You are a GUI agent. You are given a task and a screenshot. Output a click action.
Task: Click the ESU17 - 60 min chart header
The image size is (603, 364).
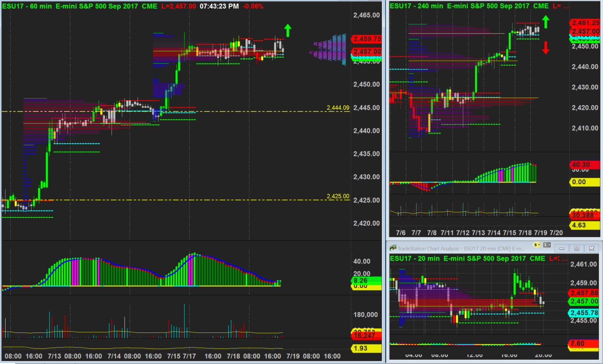(79, 6)
